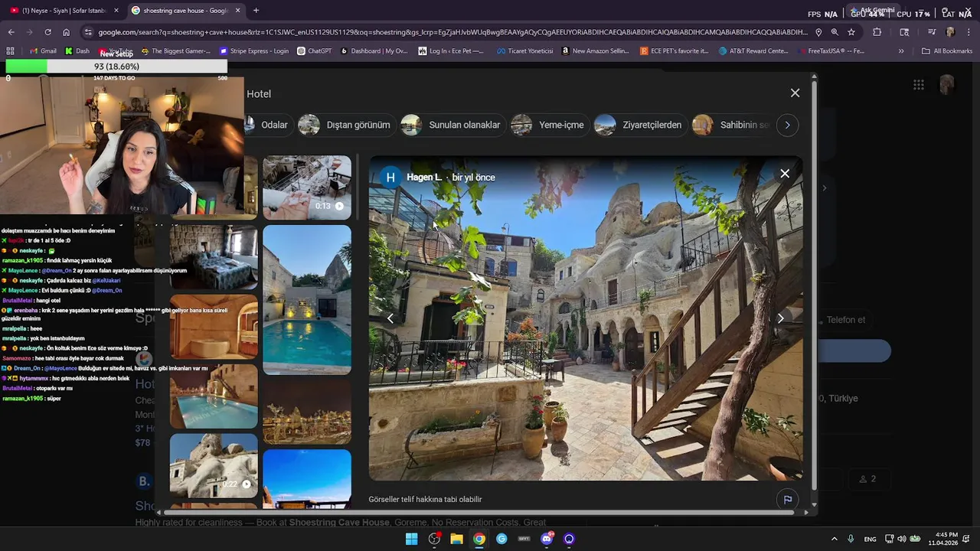The height and width of the screenshot is (551, 980).
Task: Open the ENG input language switcher
Action: (871, 539)
